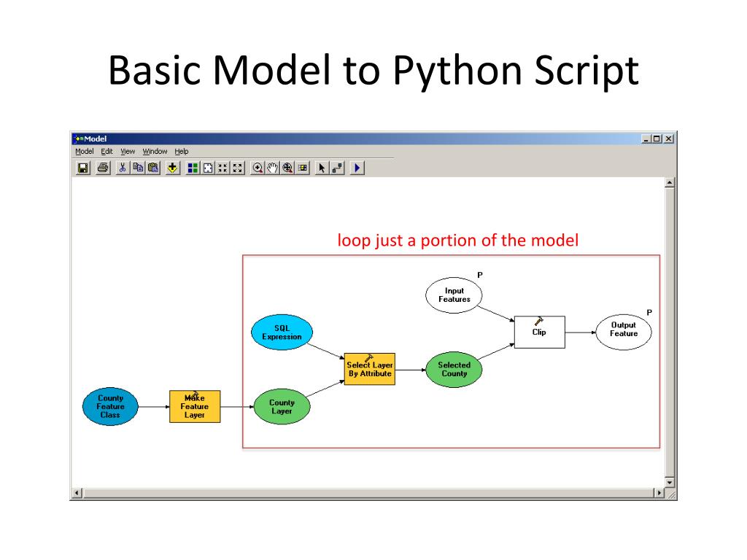Select the SQL Expression oval
Image resolution: width=747 pixels, height=560 pixels.
(282, 332)
